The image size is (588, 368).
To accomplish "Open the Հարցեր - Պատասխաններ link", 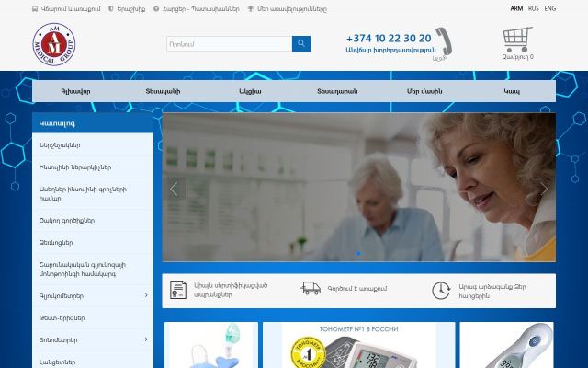I will 200,9.
